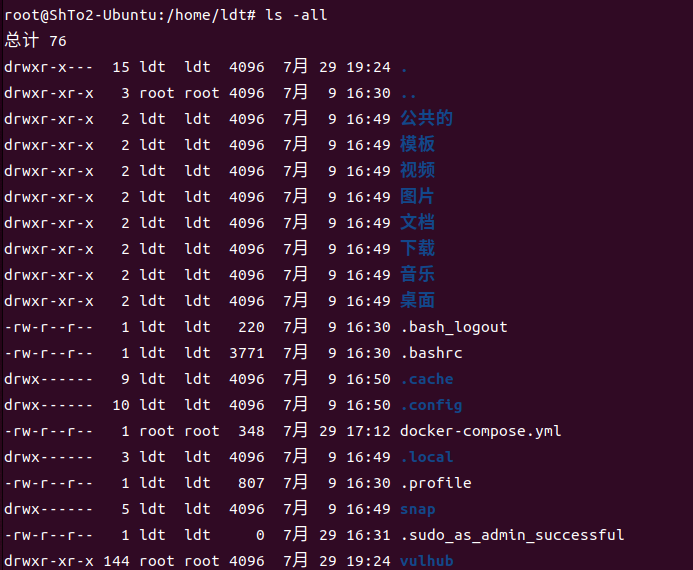Screen dimensions: 693x570
Task: Click the '总计 76' total line
Action: 35,41
